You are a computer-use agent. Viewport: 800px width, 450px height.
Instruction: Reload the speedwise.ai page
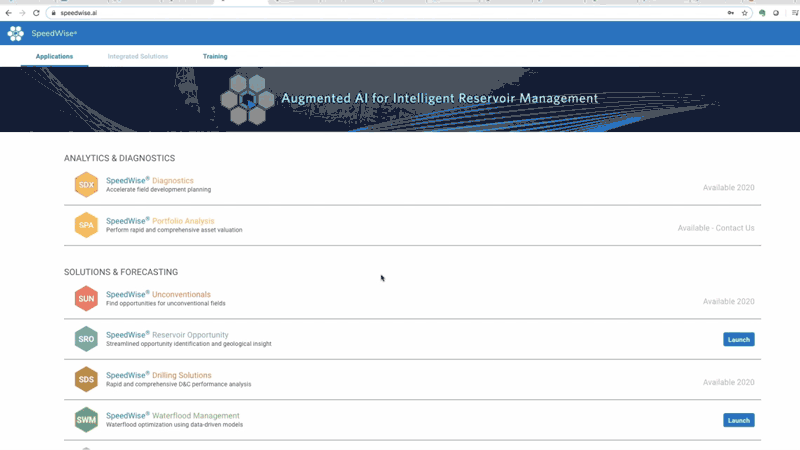point(36,13)
